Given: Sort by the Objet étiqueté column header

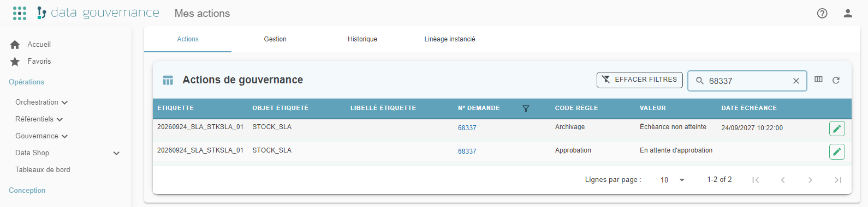Looking at the screenshot, I should click(280, 108).
